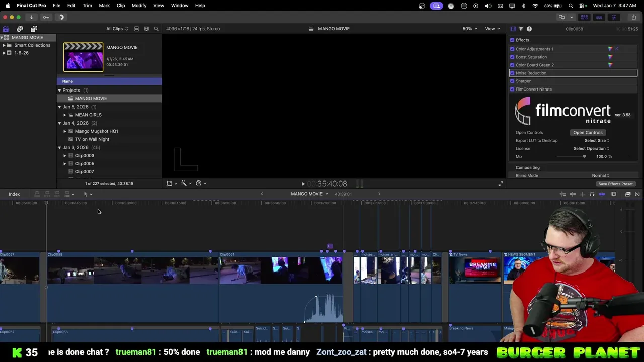644x362 pixels.
Task: Collapse the Projects group
Action: point(59,90)
